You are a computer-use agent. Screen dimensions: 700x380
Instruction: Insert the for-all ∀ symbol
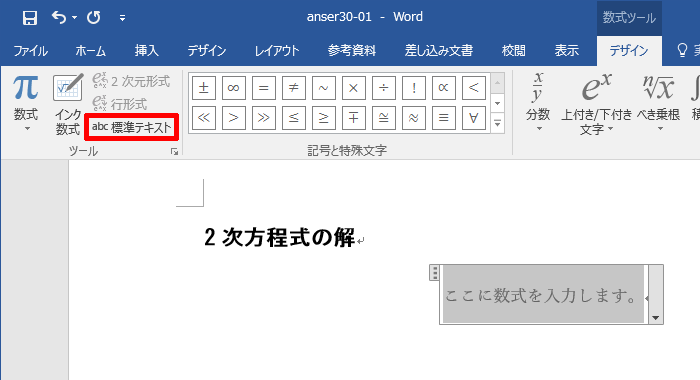pos(474,118)
